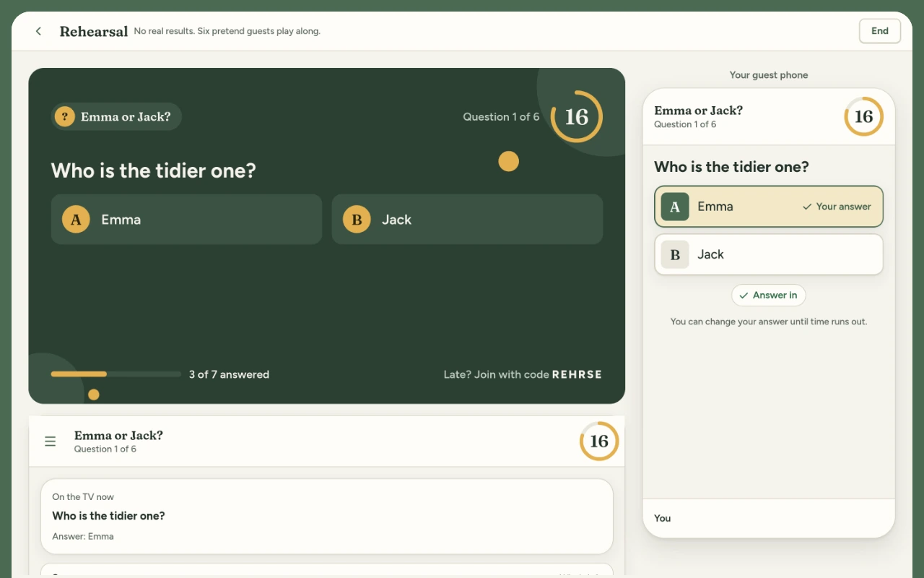The image size is (924, 578).
Task: Click the countdown timer in the host panel
Action: 598,441
